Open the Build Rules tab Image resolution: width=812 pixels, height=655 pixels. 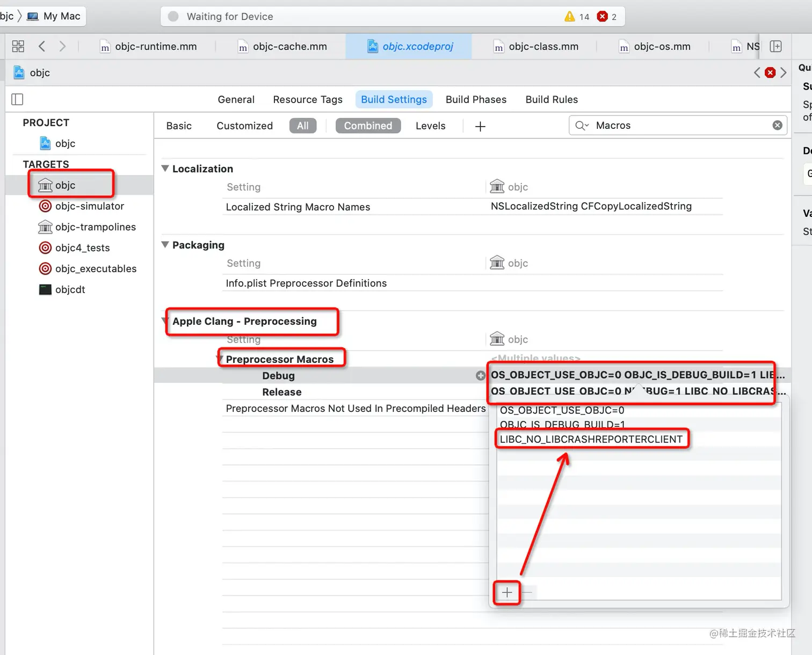[x=552, y=99]
